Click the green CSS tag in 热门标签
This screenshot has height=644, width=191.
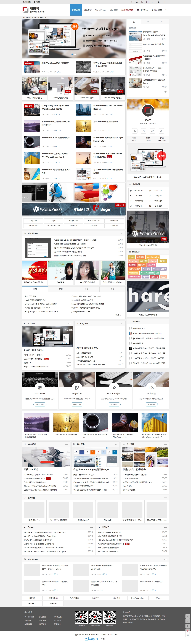point(158,273)
